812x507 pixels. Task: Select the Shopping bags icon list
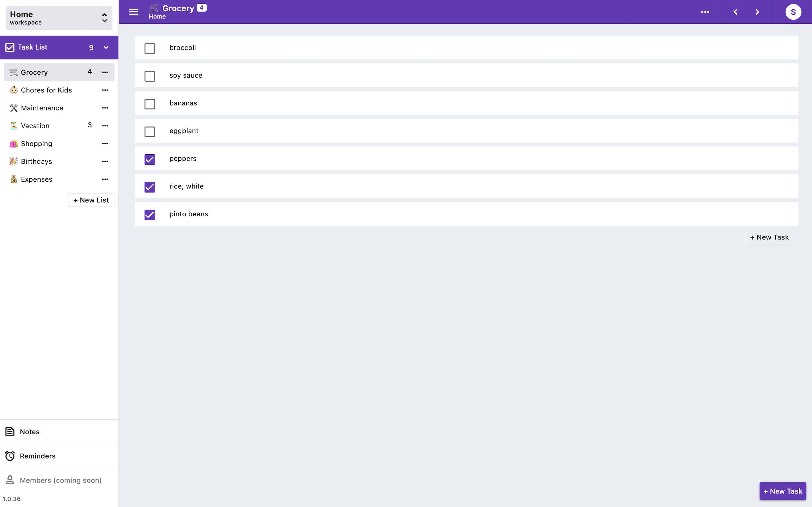(36, 144)
